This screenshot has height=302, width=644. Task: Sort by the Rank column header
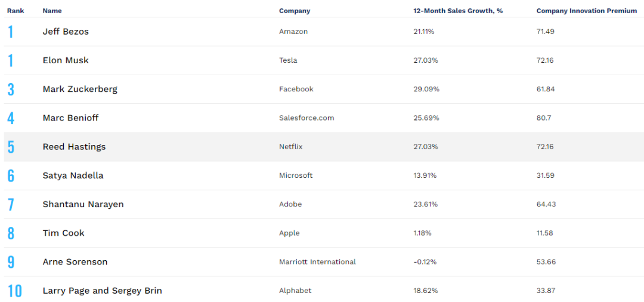pyautogui.click(x=16, y=11)
